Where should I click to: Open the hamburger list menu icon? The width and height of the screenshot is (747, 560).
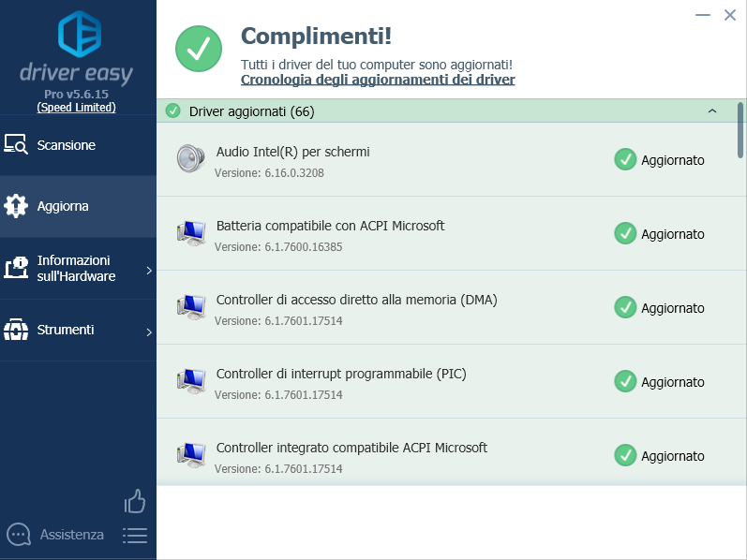[135, 536]
